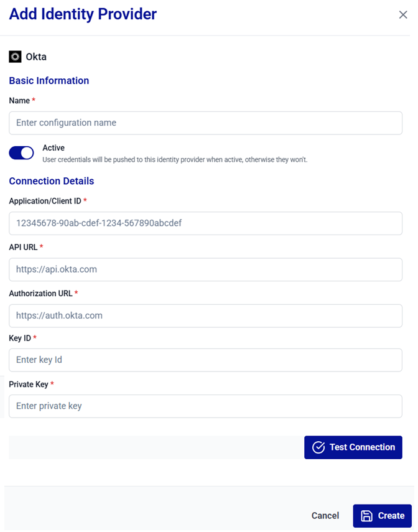Focus the Private Key input field
This screenshot has width=418, height=532.
[205, 406]
